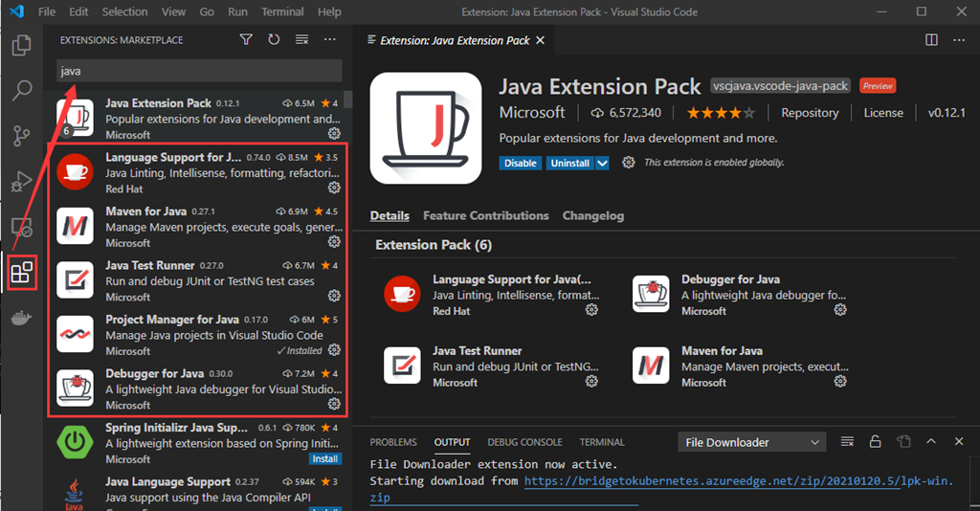Image resolution: width=980 pixels, height=511 pixels.
Task: Switch to the DEBUG CONSOLE tab
Action: click(x=524, y=442)
